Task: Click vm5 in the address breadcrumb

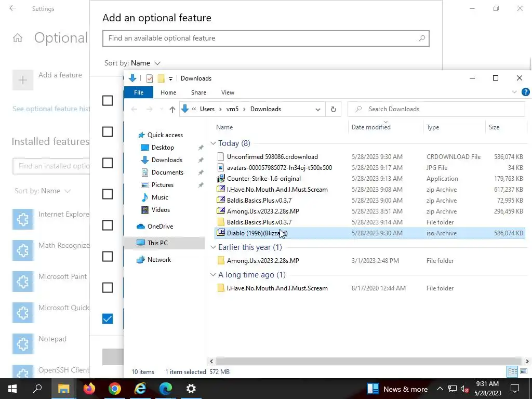Action: (232, 109)
